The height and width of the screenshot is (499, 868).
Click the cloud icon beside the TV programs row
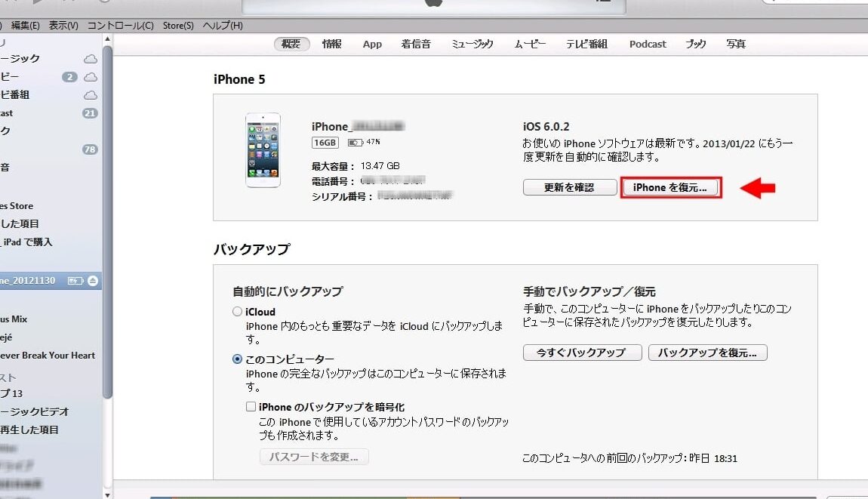pyautogui.click(x=91, y=95)
